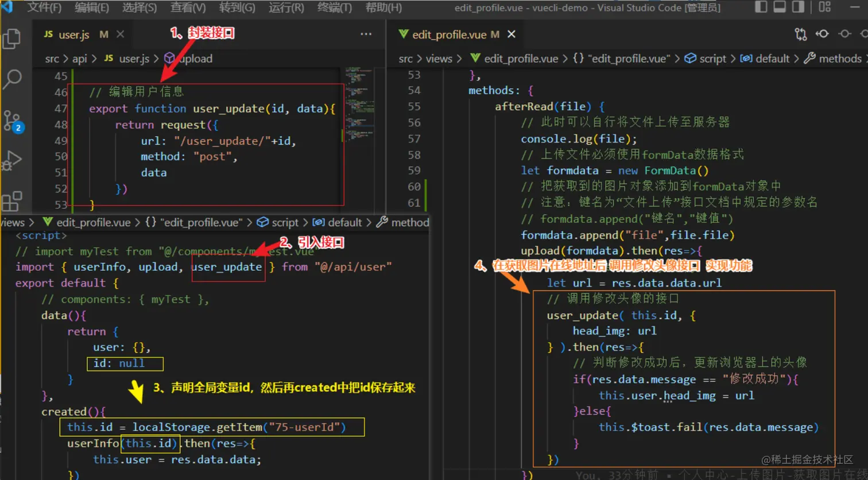Click 'this.$toast.fail(res.data.message)' line
Screen dimensions: 868x480
[708, 427]
